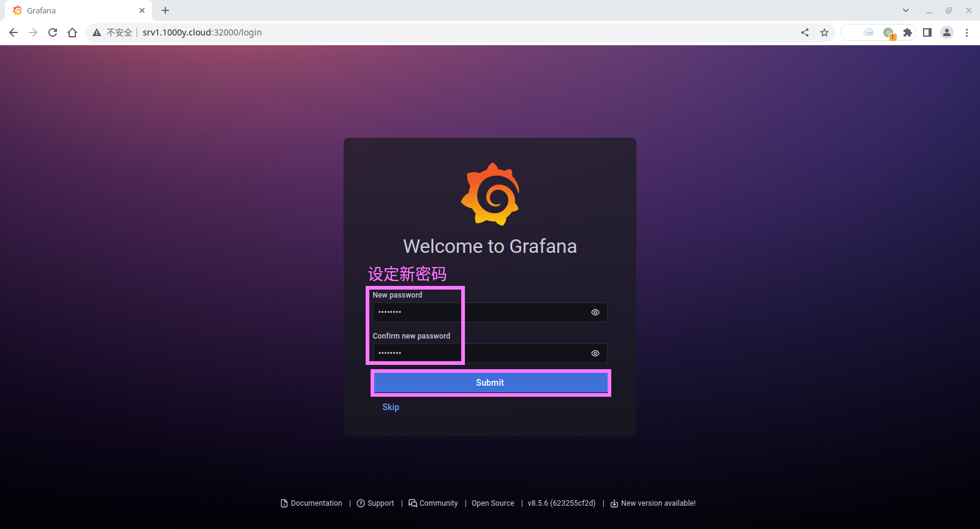Open the browser home page
The image size is (980, 529).
72,32
